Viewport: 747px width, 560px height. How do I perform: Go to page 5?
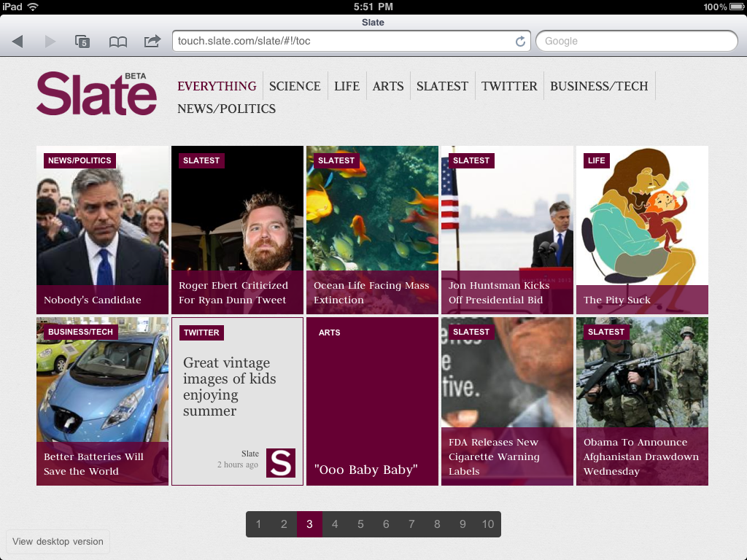click(x=360, y=524)
